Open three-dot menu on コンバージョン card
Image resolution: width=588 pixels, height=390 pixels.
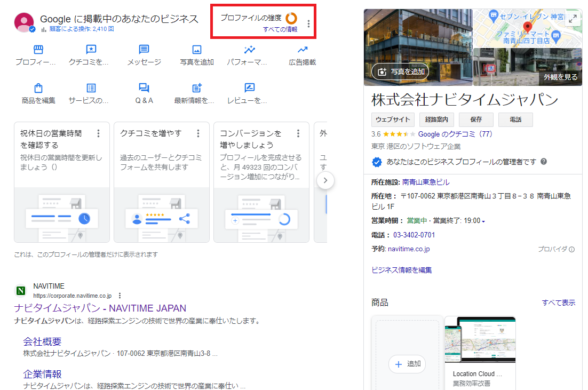298,133
